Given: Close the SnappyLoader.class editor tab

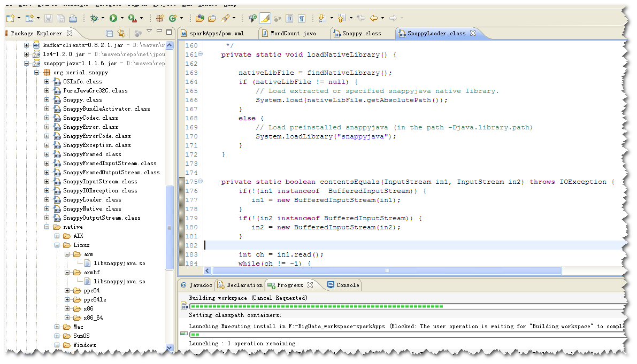Looking at the screenshot, I should [x=473, y=33].
